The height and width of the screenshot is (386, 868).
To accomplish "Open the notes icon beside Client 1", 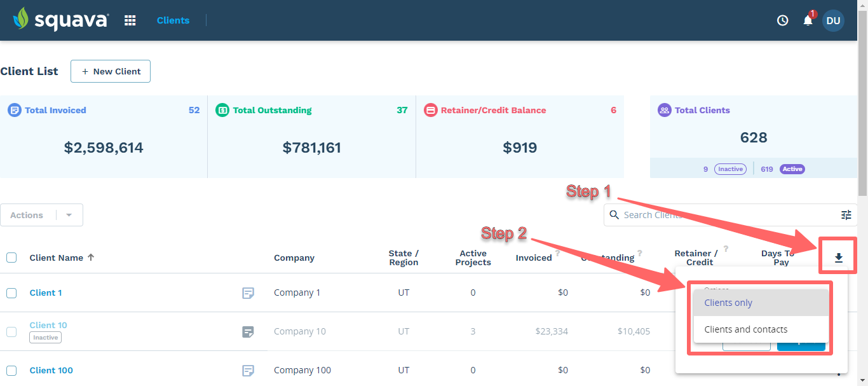I will (x=248, y=293).
